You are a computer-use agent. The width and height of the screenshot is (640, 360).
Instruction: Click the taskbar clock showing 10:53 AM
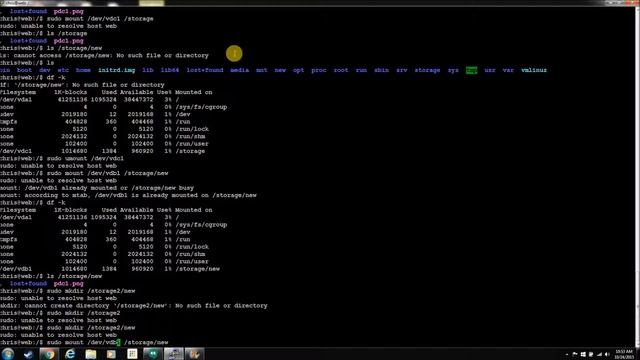click(x=623, y=354)
